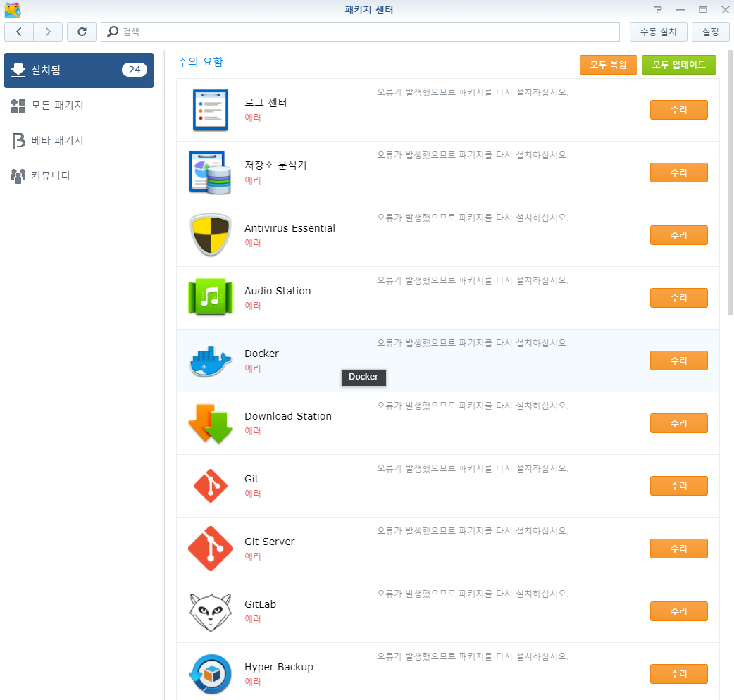
Task: Click the magnifier search icon
Action: (x=112, y=32)
